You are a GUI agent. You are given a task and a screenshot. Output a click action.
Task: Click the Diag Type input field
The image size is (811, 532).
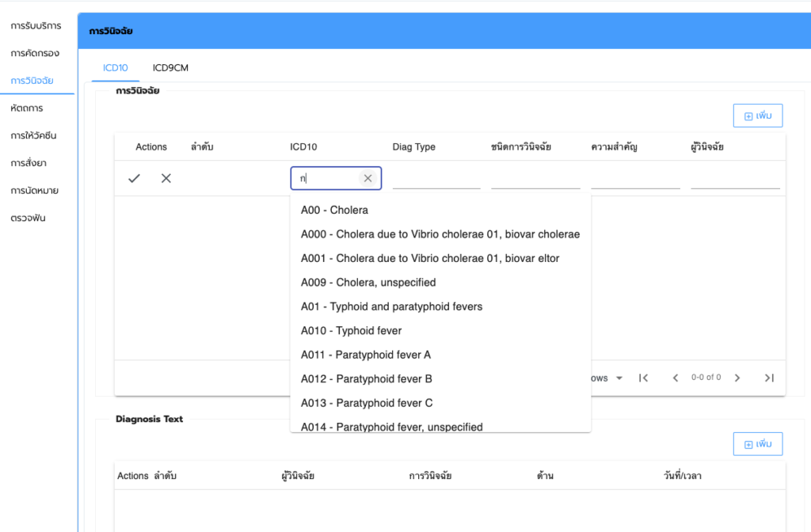click(436, 179)
